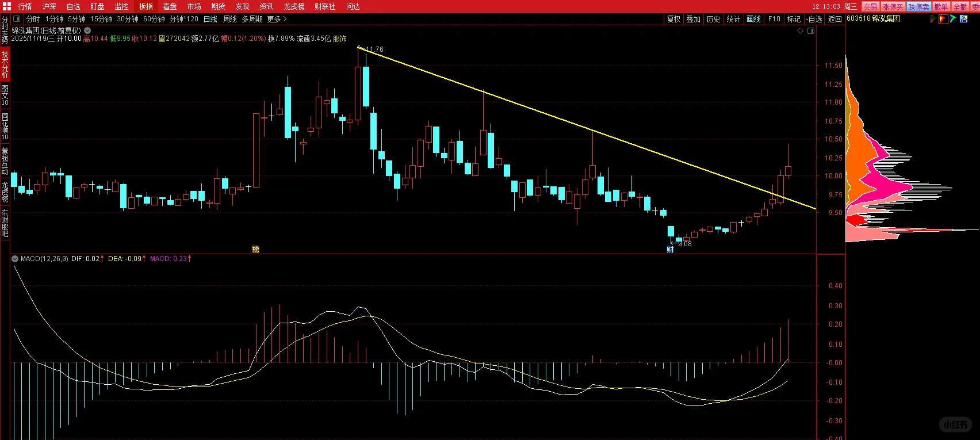This screenshot has width=980, height=440.
Task: Open the 期货 menu
Action: coord(219,6)
